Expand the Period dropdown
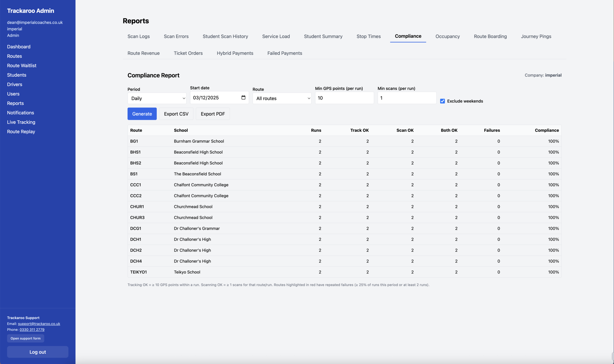The height and width of the screenshot is (364, 614). (x=157, y=98)
